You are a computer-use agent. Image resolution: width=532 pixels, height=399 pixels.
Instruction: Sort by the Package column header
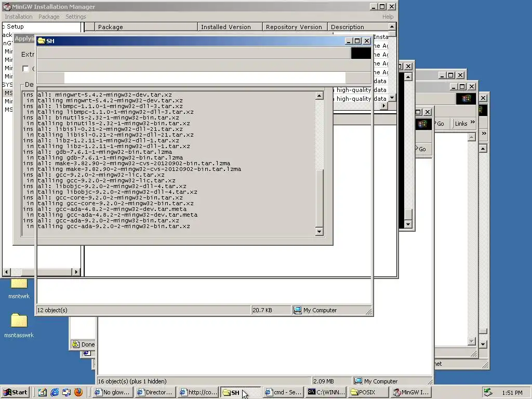(x=146, y=27)
